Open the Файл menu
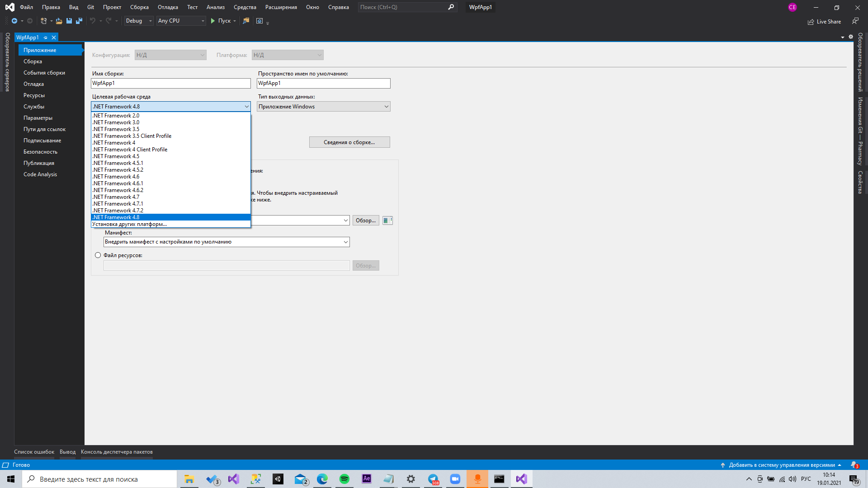Viewport: 868px width, 488px height. click(26, 7)
